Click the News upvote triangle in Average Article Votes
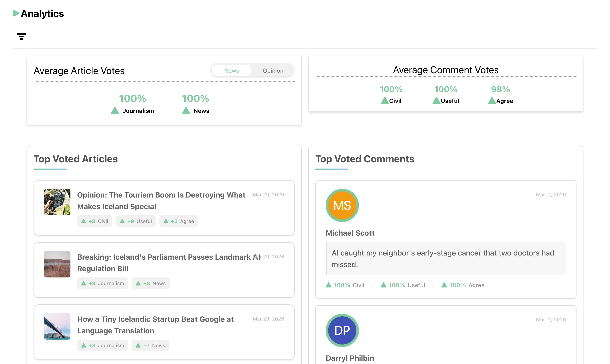The height and width of the screenshot is (364, 610). [x=186, y=111]
